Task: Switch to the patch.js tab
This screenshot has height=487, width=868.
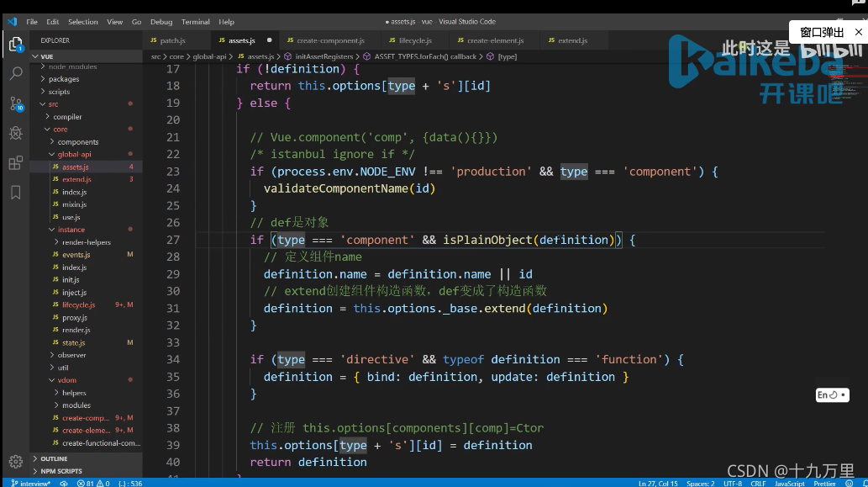Action: pyautogui.click(x=173, y=40)
